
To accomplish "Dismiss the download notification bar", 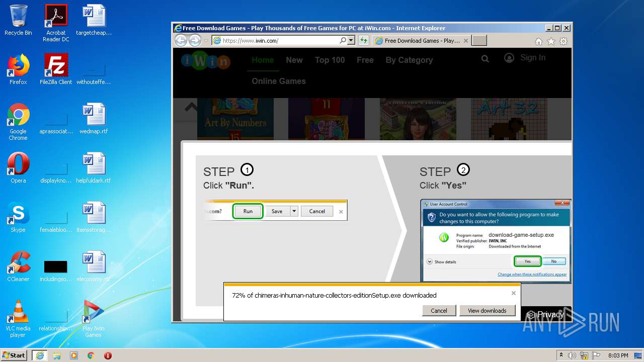I will click(x=514, y=293).
